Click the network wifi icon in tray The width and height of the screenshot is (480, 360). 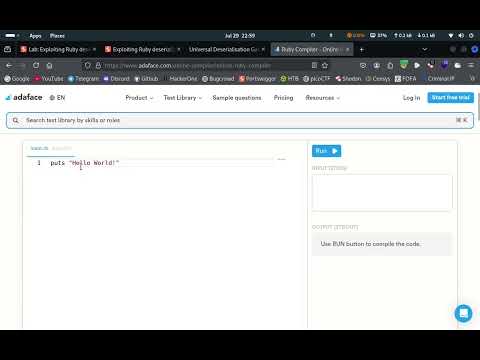[x=451, y=36]
